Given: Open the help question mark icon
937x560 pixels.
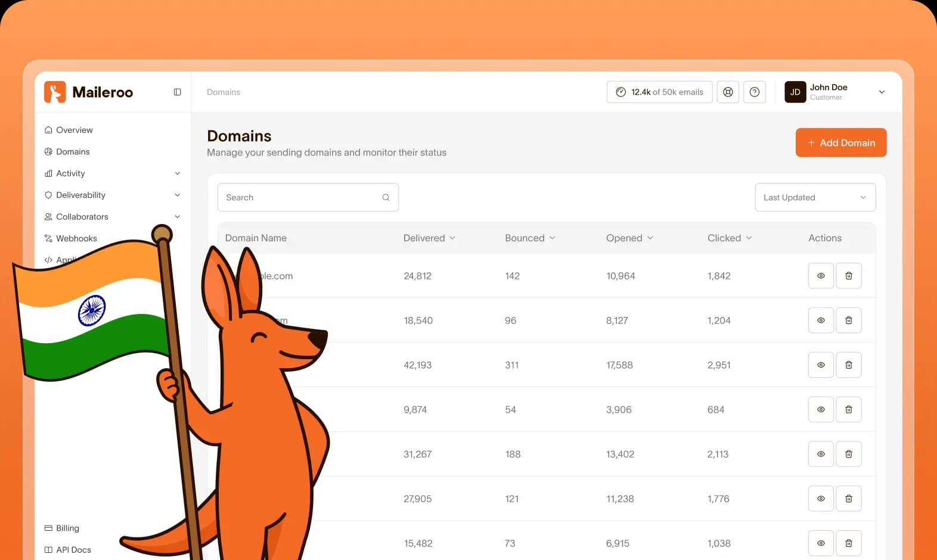Looking at the screenshot, I should point(755,92).
